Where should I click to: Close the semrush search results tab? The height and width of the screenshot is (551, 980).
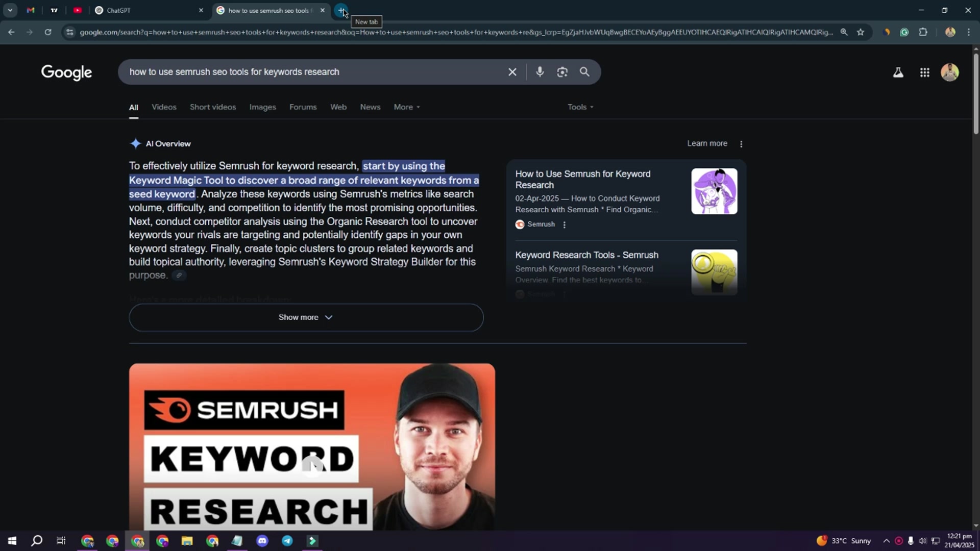[322, 10]
